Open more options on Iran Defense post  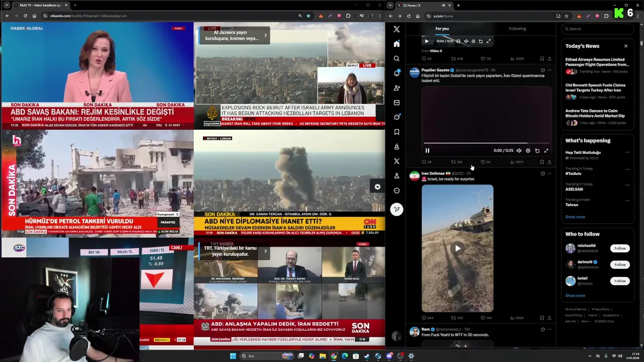[549, 173]
